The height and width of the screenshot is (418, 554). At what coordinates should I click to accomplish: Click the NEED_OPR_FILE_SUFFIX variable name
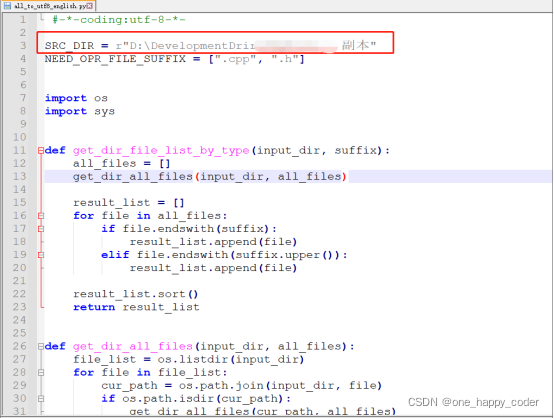(115, 59)
